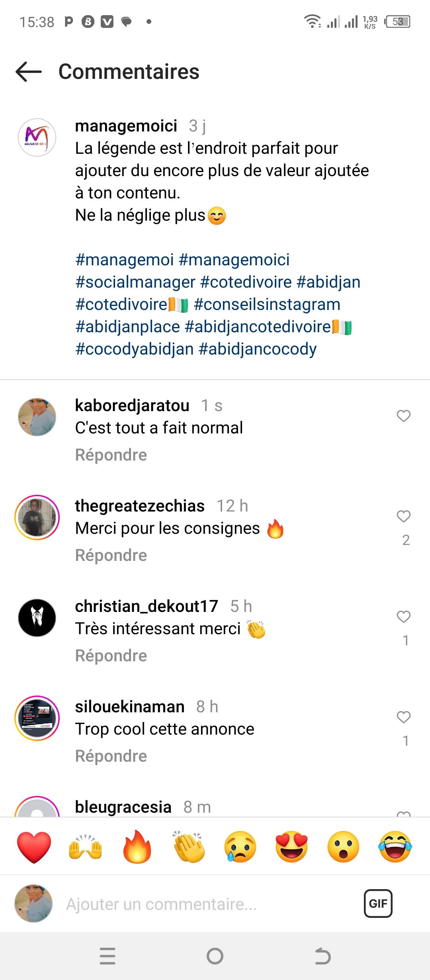430x980 pixels.
Task: Tap the back arrow next to Commentaires
Action: pos(29,72)
